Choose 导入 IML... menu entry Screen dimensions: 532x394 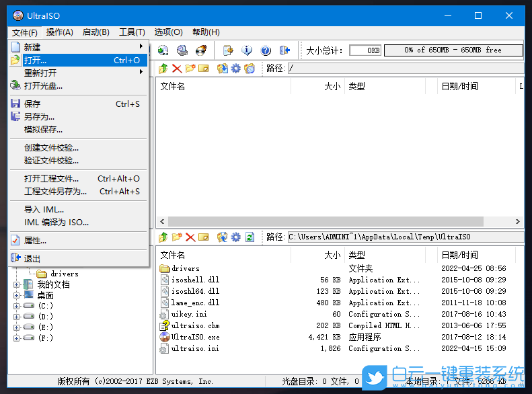pos(79,209)
